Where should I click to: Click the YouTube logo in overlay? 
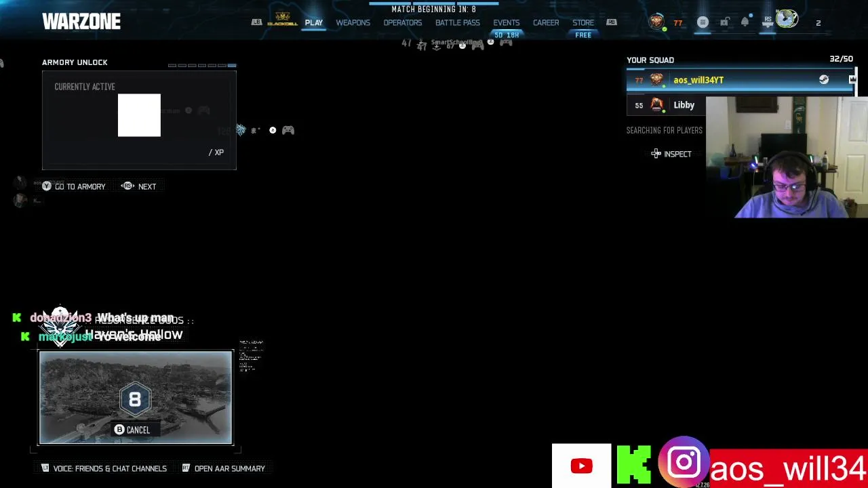581,466
